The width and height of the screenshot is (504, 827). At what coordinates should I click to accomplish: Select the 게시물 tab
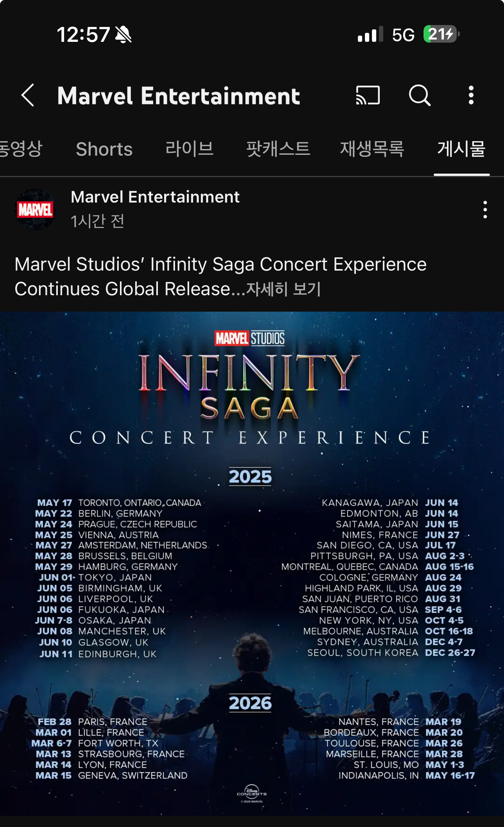461,149
